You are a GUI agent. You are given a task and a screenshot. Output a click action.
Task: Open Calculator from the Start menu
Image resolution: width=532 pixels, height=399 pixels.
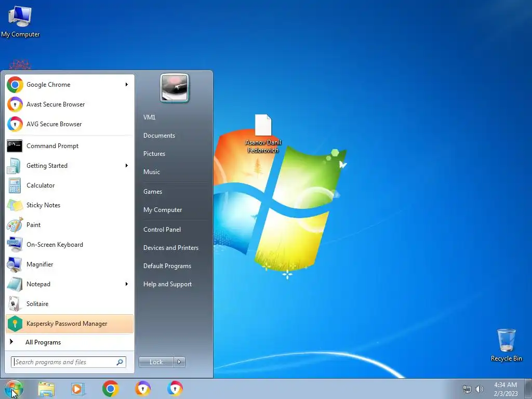[x=69, y=185]
